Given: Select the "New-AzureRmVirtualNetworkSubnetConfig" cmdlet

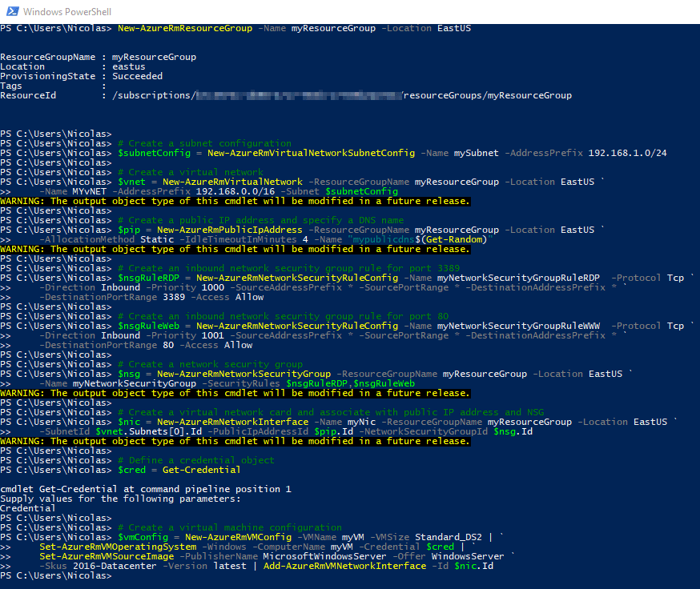Looking at the screenshot, I should click(312, 153).
